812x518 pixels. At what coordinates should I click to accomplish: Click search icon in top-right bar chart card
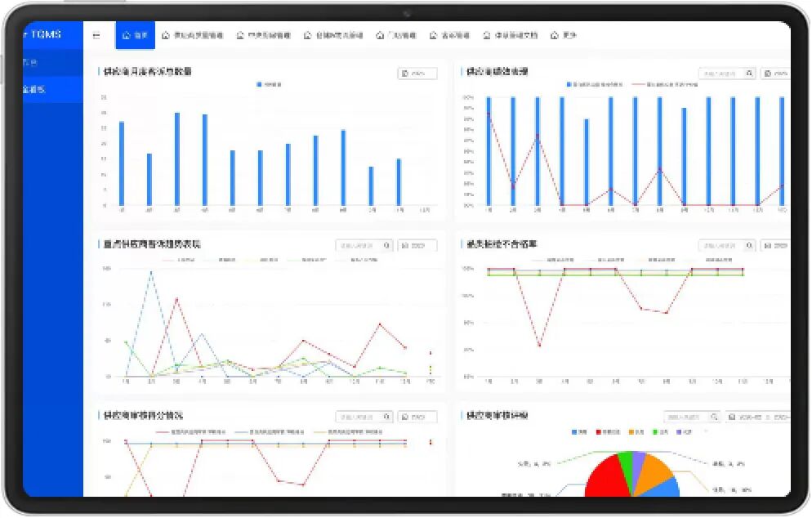[749, 74]
